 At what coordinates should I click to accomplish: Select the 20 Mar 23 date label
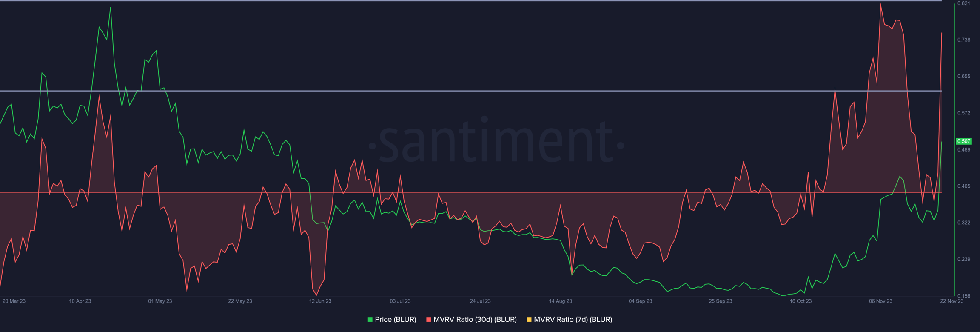(x=14, y=301)
